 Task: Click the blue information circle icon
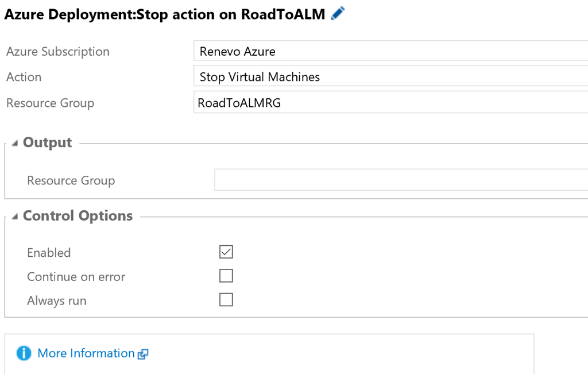(x=24, y=353)
